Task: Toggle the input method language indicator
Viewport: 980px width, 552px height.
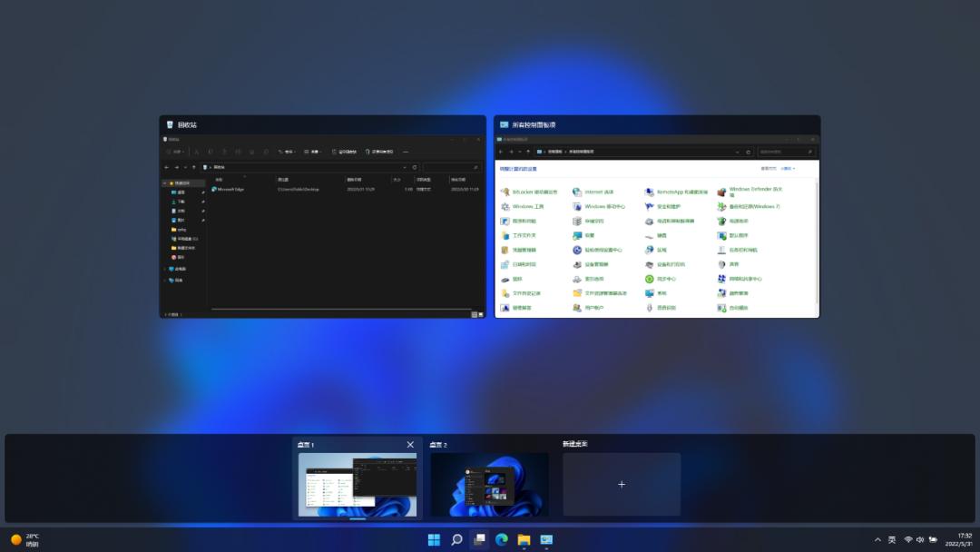Action: (x=892, y=539)
